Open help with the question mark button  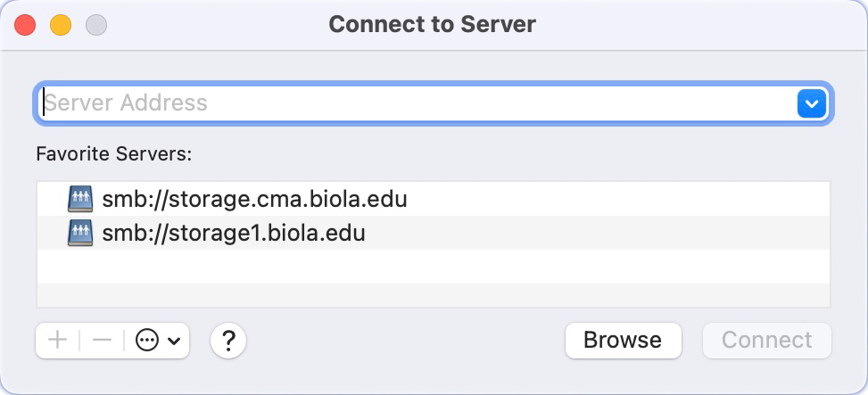(228, 341)
